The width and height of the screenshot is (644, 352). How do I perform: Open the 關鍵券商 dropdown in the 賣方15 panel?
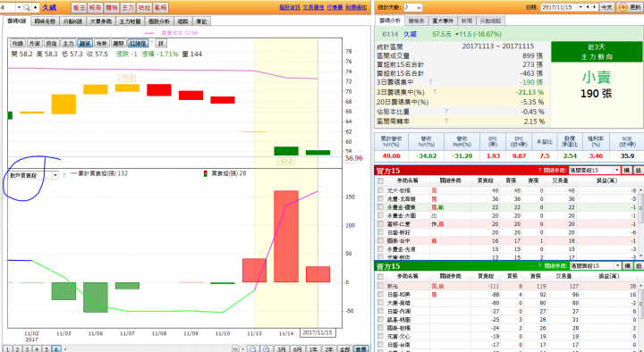(x=595, y=266)
